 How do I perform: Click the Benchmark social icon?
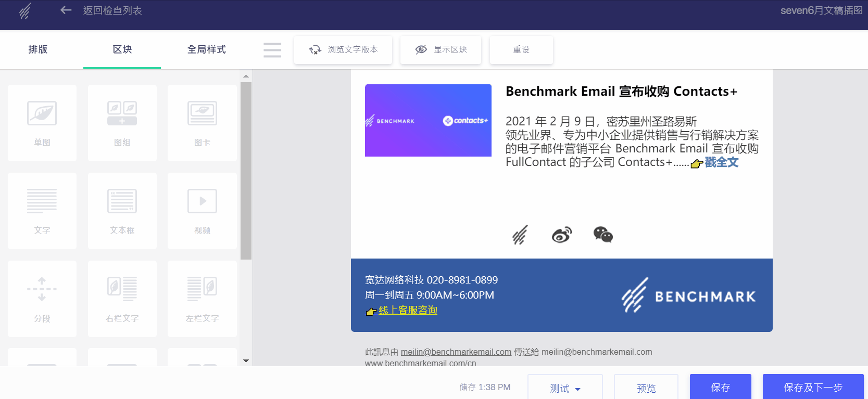[x=520, y=235]
